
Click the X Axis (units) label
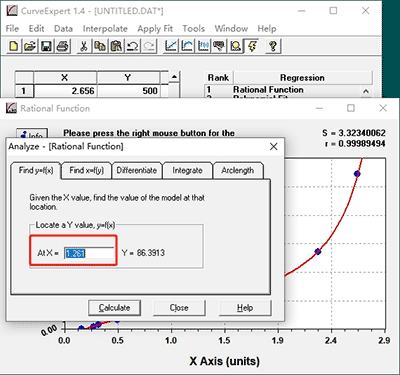225,361
